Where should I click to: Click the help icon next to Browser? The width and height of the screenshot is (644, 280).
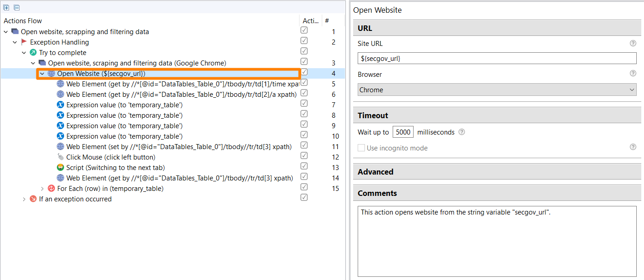pos(633,73)
